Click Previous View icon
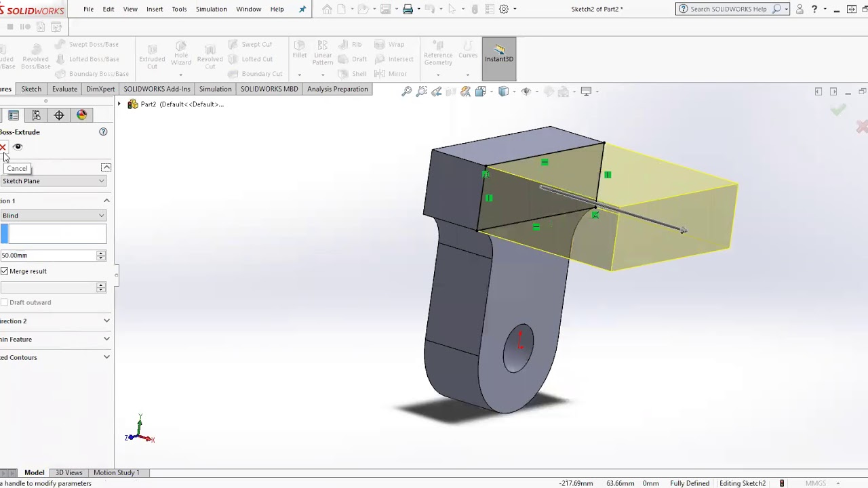 point(436,91)
